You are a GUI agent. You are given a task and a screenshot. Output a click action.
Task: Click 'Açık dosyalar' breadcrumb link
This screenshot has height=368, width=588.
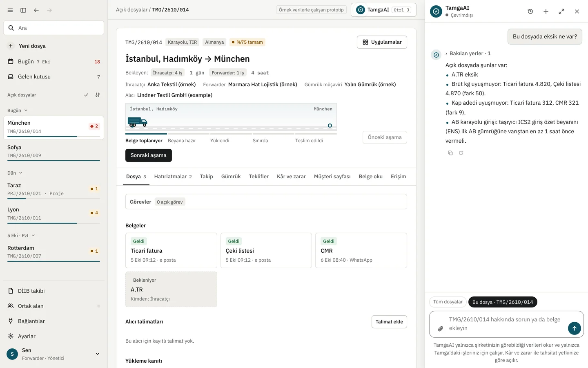131,10
